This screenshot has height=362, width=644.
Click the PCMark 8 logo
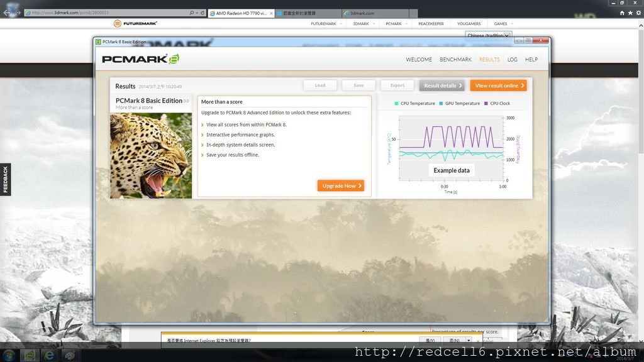pos(141,59)
